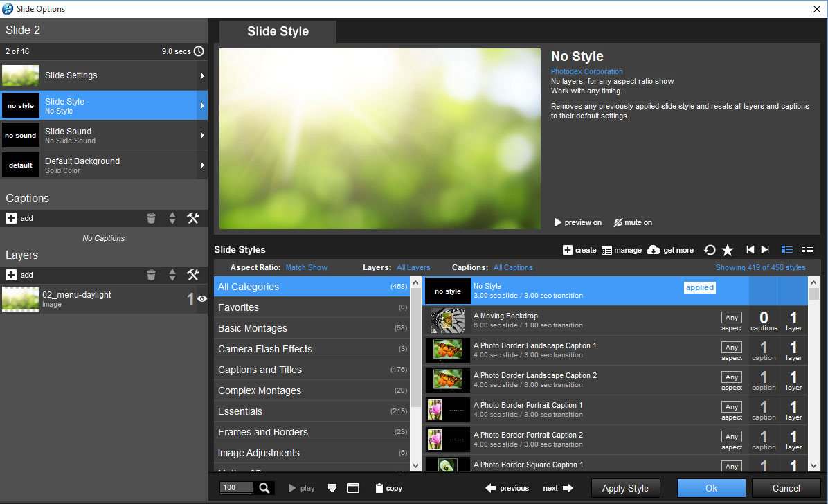Screen dimensions: 828x504
Task: Select Complex Montages category
Action: point(312,390)
